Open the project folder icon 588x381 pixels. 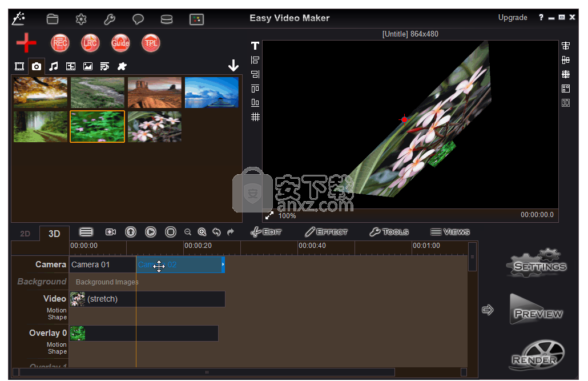tap(53, 19)
